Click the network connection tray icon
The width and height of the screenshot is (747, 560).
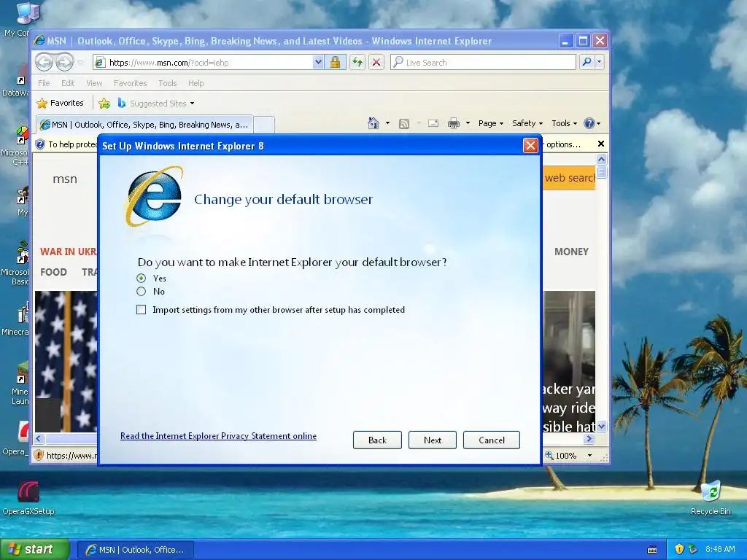[x=693, y=549]
